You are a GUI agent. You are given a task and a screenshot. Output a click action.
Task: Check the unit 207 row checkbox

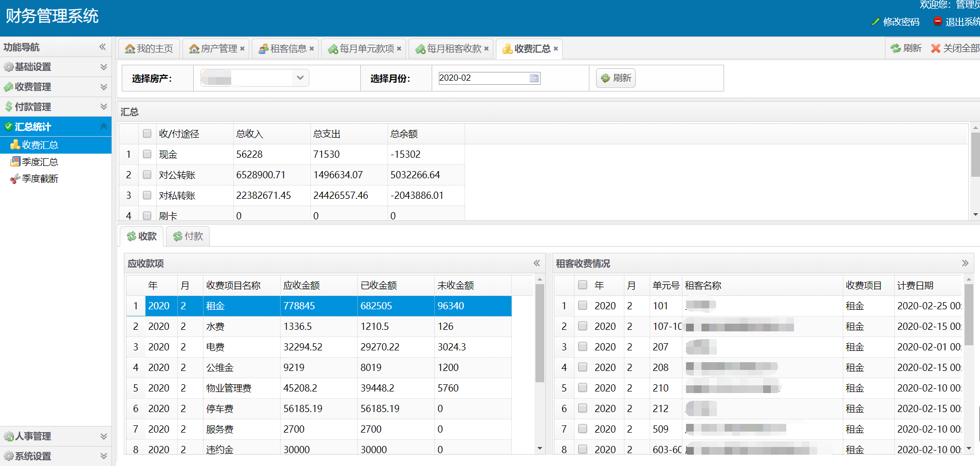(582, 347)
